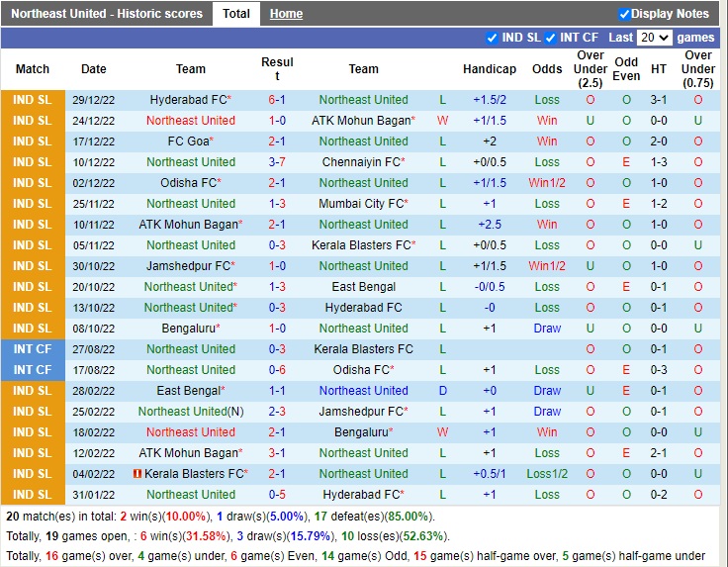
Task: Open the Chennaiyin FC team link
Action: coord(363,162)
